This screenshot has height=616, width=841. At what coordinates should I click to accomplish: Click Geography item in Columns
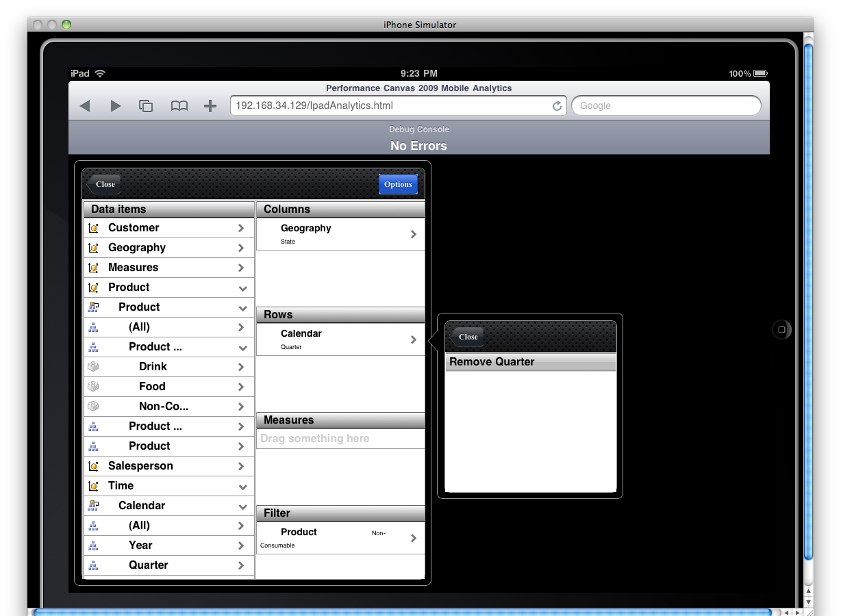tap(340, 234)
